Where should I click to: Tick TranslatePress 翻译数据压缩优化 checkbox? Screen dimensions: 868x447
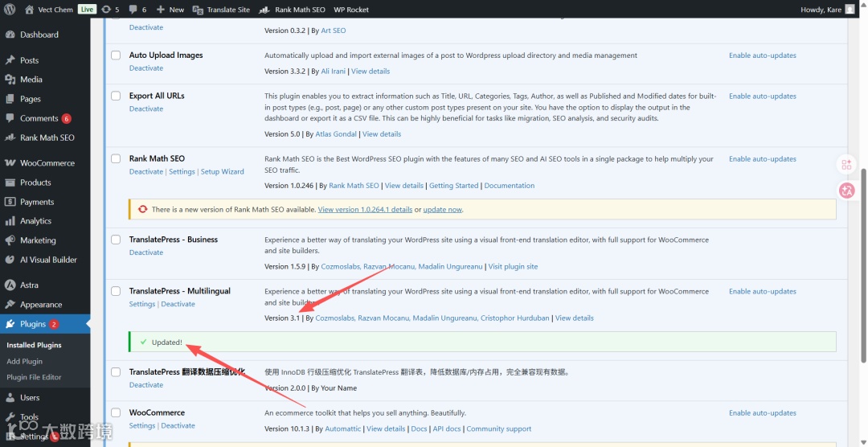tap(116, 371)
